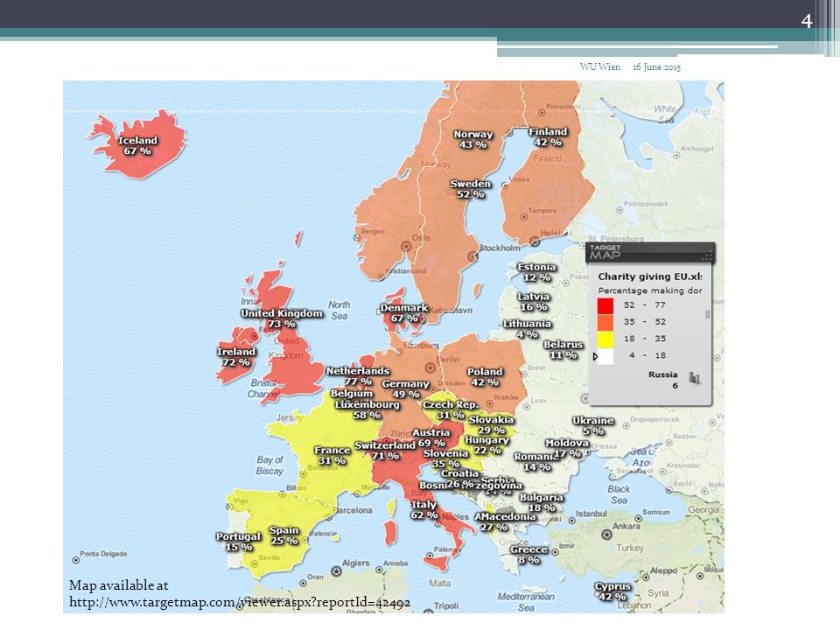Click the grip dots on legend header

tap(707, 256)
